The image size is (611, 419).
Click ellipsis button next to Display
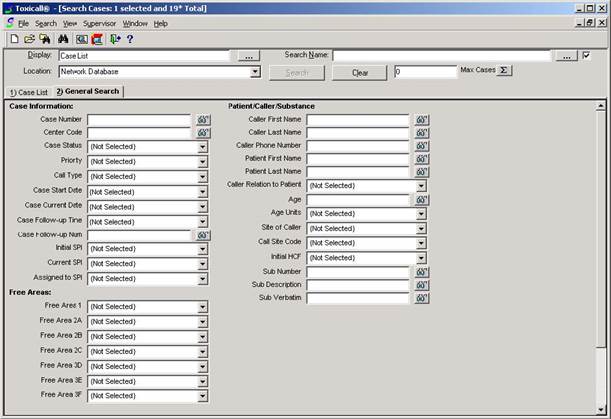pyautogui.click(x=249, y=56)
